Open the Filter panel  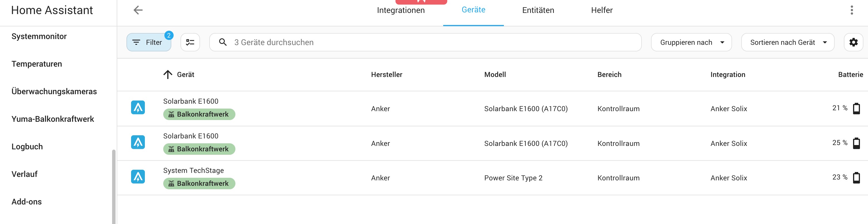click(149, 42)
